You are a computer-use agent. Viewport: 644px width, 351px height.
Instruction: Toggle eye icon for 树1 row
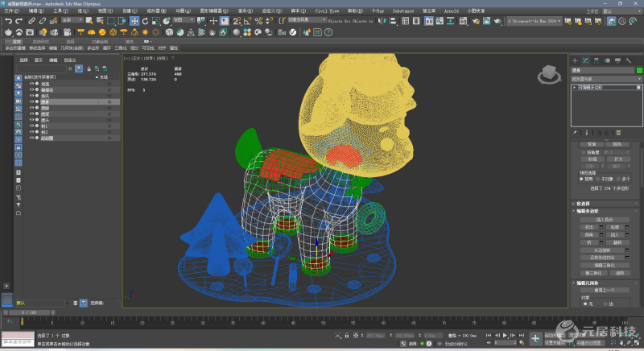(31, 126)
